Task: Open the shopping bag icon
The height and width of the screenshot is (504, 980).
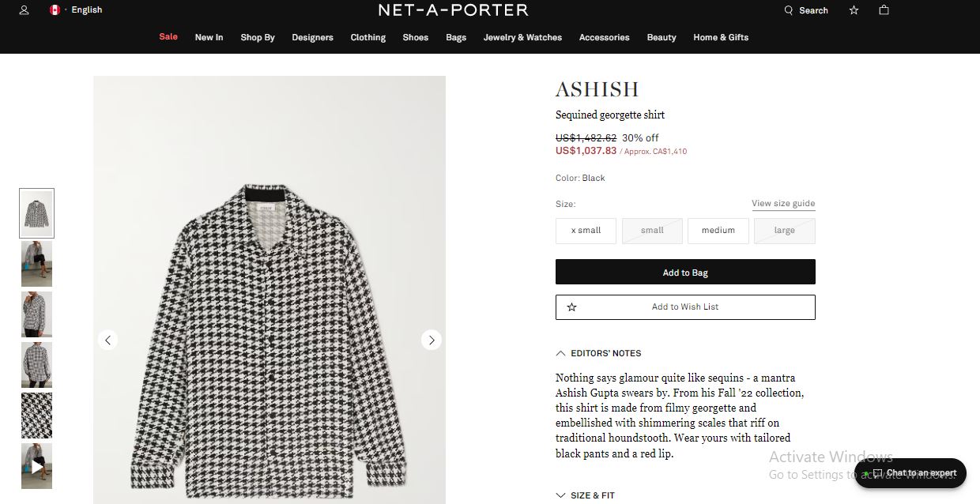Action: tap(884, 10)
